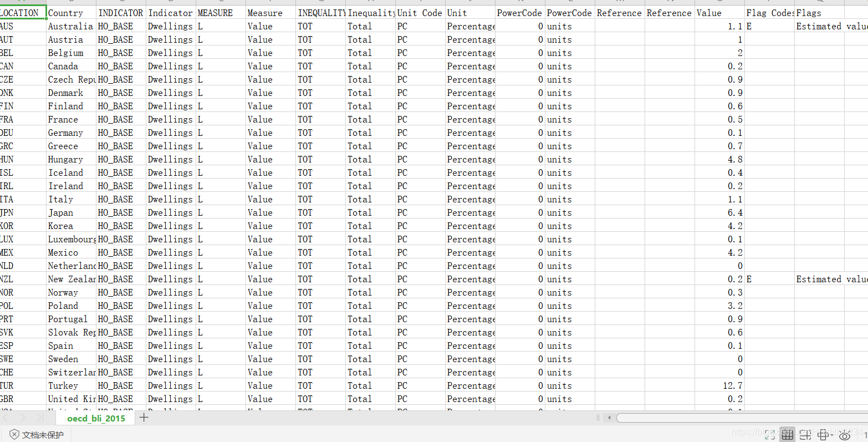
Task: Select the Belgium country cell
Action: [71, 53]
